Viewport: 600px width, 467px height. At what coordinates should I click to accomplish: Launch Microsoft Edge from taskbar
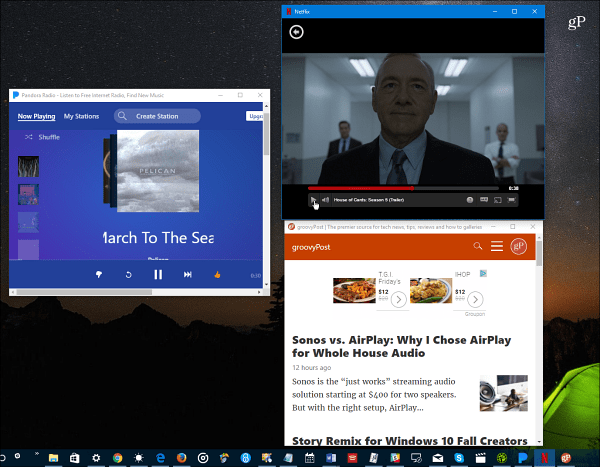click(160, 457)
